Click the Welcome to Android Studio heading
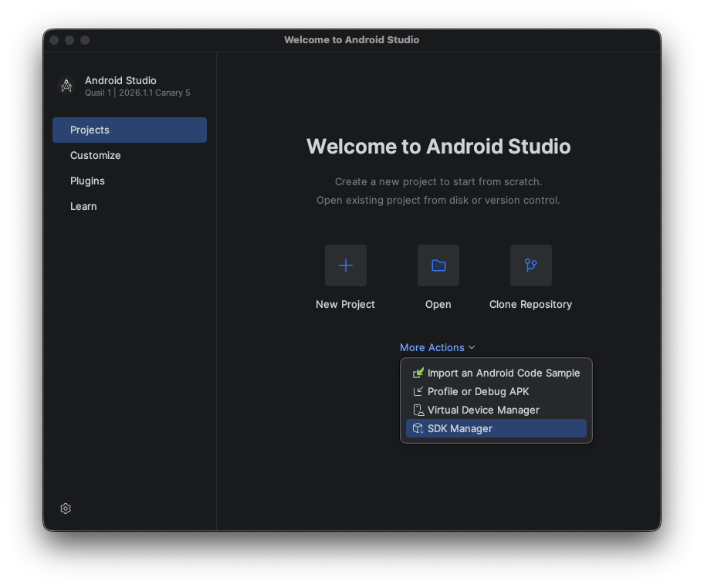704x588 pixels. [x=438, y=147]
